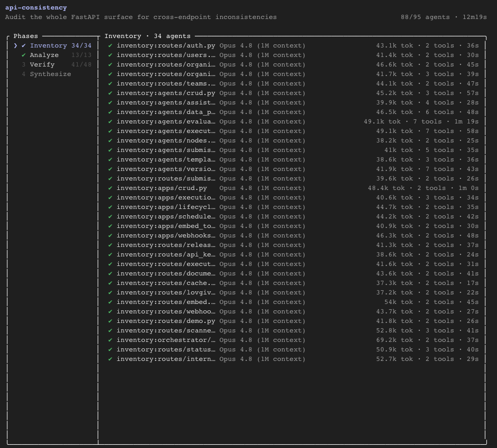Viewport: 497px width, 448px height.
Task: Click the checkmark for inventory:routes/teams row
Action: click(x=110, y=83)
